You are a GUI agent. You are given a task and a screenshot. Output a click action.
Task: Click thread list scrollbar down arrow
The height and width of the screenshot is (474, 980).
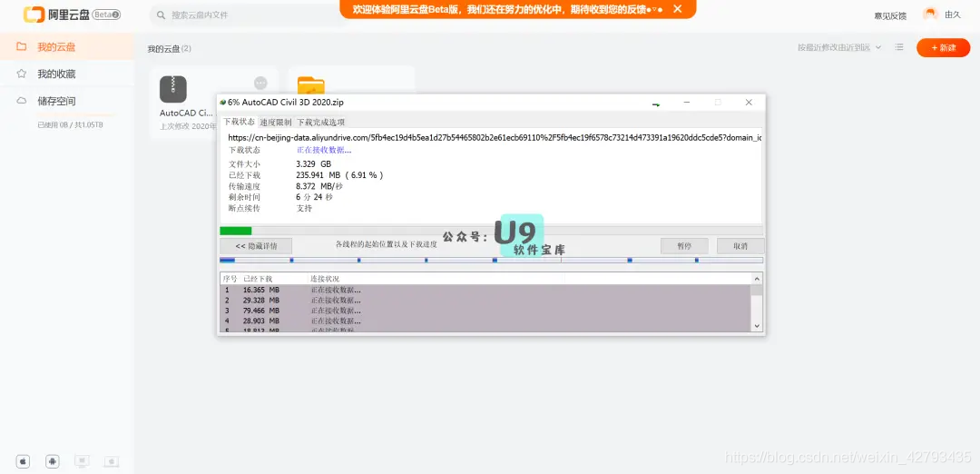757,326
